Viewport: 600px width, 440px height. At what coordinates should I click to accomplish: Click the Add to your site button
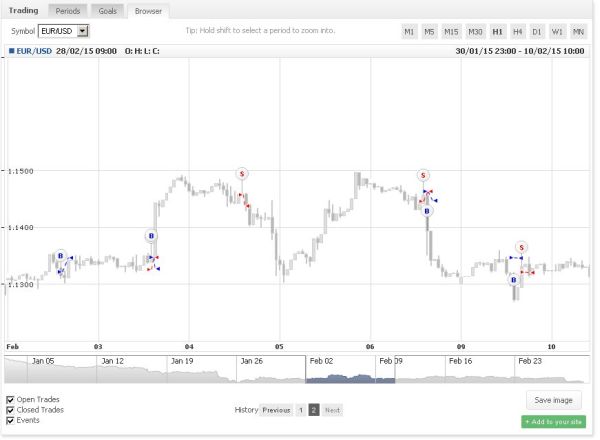tap(553, 422)
